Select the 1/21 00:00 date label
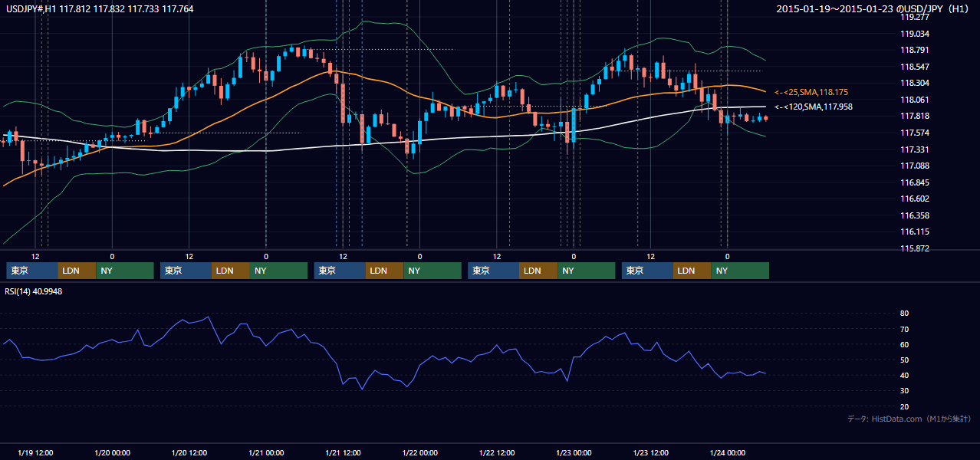This screenshot has height=460, width=980. tap(266, 453)
